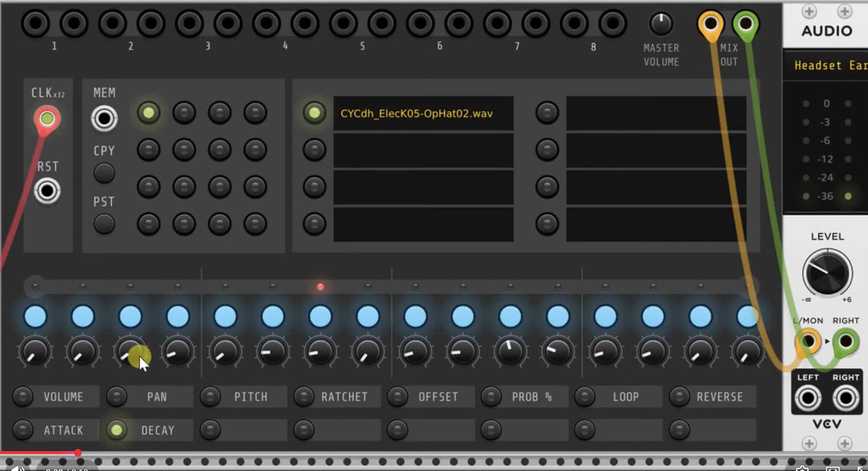Select the PITCH parameter mode
Screen dimensions: 868x471
(210, 396)
